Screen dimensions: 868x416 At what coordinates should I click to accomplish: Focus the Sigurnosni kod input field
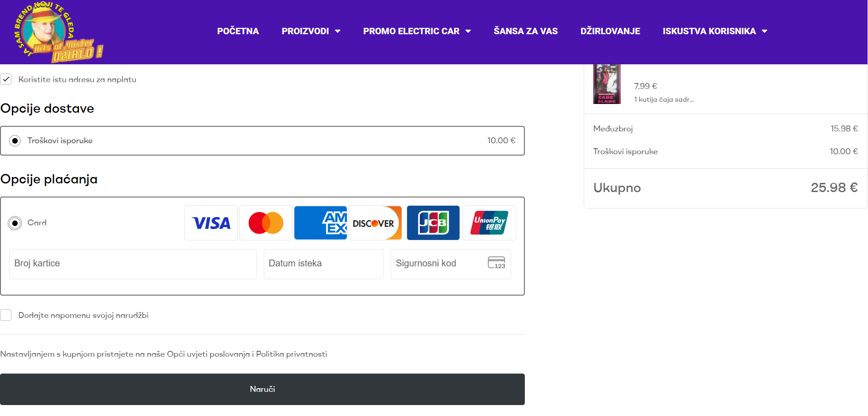pos(450,264)
